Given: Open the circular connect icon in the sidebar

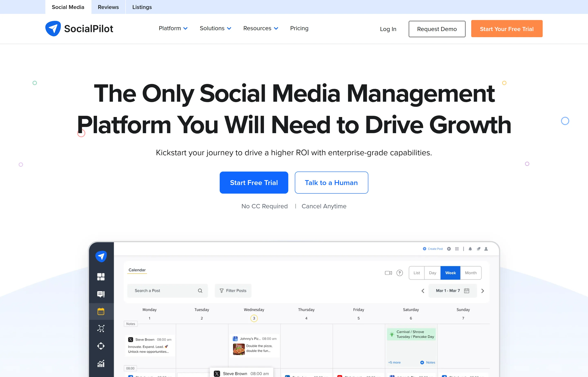Looking at the screenshot, I should 101,346.
